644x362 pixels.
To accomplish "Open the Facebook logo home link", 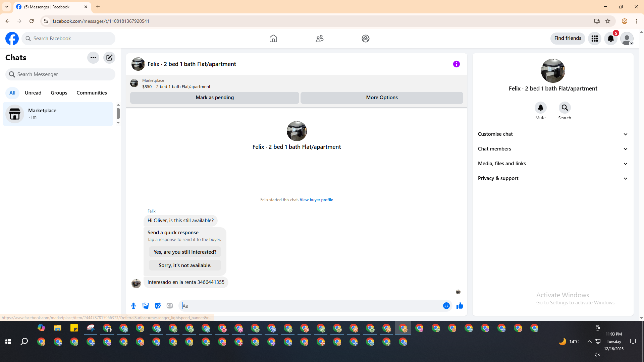I will (12, 39).
